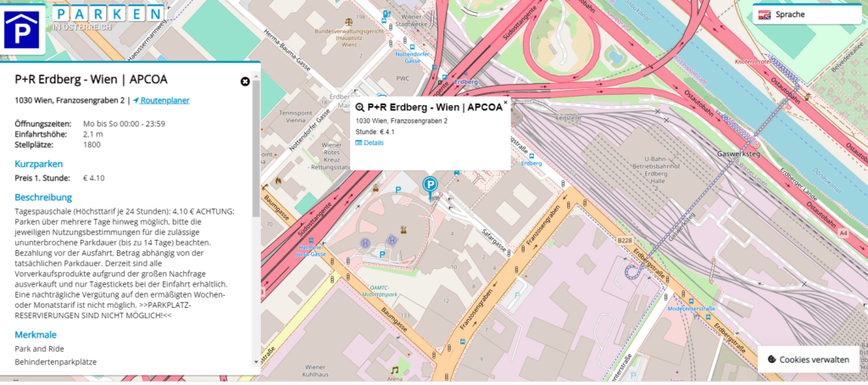Click the parking P symbol left of the pin
This screenshot has width=868, height=385.
click(x=398, y=190)
